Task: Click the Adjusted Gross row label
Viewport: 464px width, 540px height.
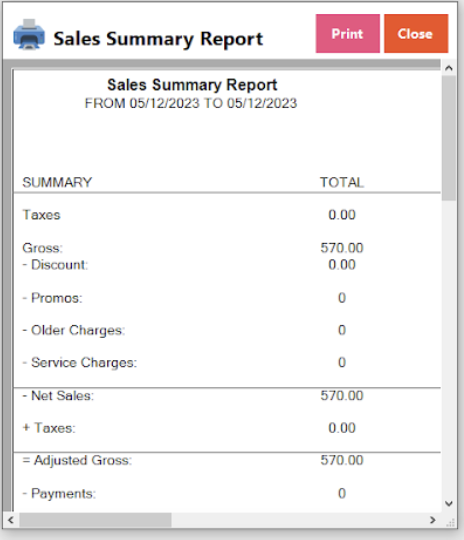Action: (x=77, y=460)
